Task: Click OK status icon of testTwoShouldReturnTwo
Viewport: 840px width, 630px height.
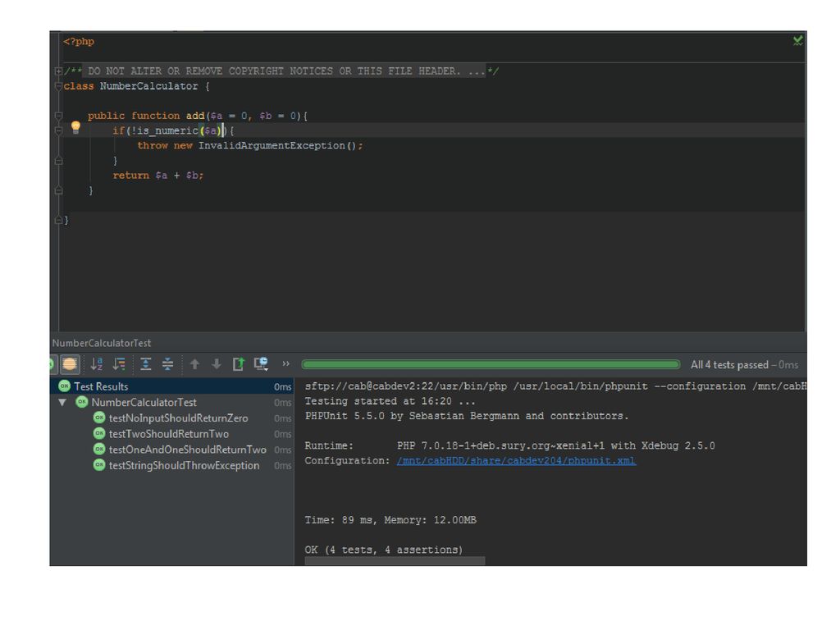Action: [99, 433]
